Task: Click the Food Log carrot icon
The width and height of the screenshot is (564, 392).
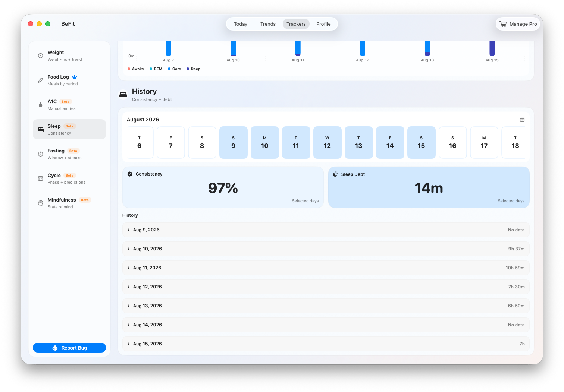Action: pos(41,80)
